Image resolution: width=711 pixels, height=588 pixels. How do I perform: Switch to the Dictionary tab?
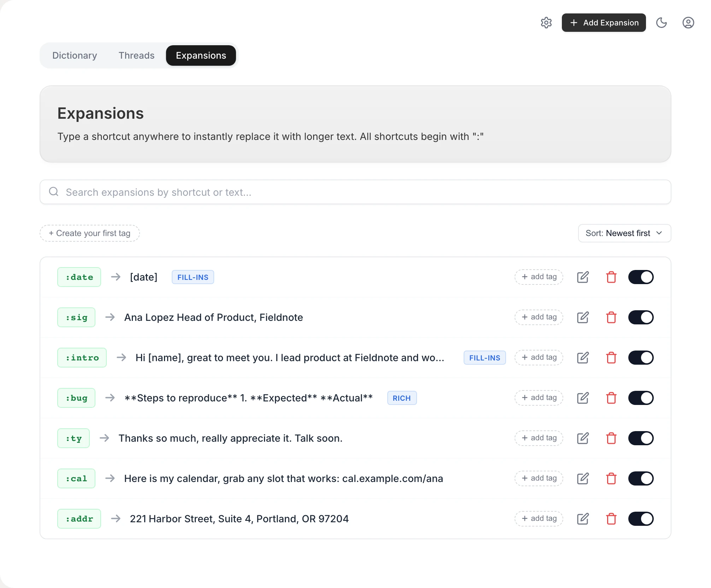(x=75, y=55)
